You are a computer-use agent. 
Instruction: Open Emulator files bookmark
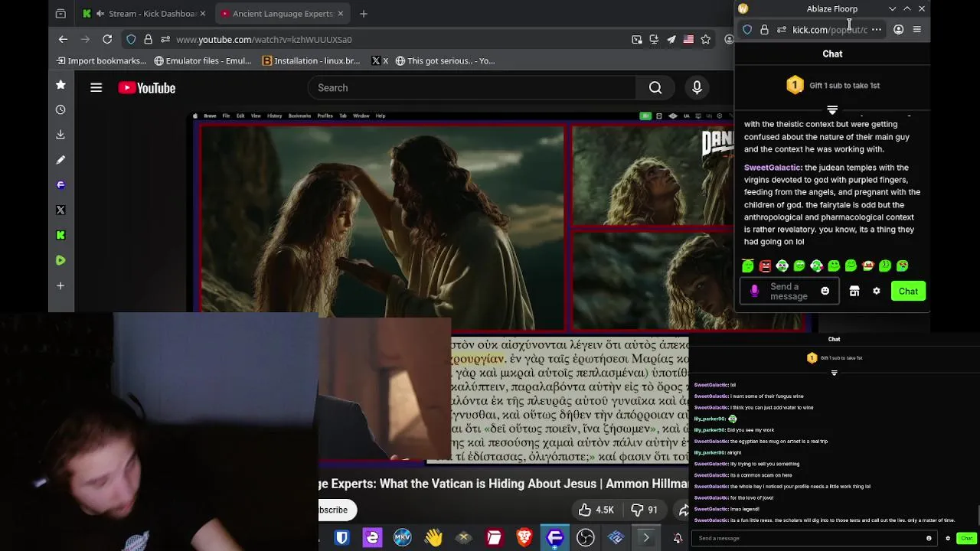tap(202, 60)
